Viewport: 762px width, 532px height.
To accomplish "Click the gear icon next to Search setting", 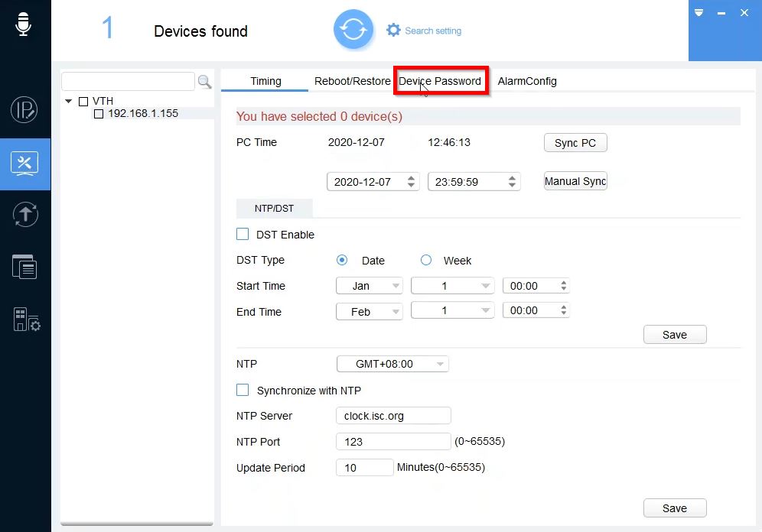I will click(x=393, y=30).
